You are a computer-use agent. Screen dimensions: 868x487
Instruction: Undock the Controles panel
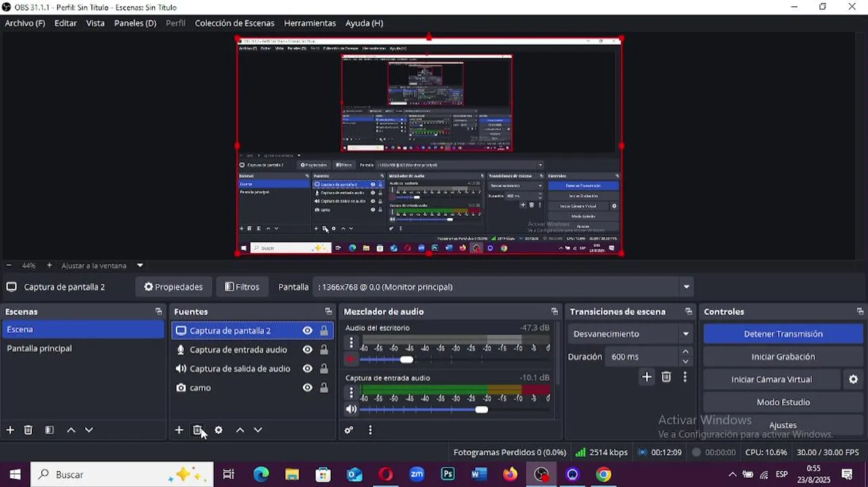(x=860, y=312)
